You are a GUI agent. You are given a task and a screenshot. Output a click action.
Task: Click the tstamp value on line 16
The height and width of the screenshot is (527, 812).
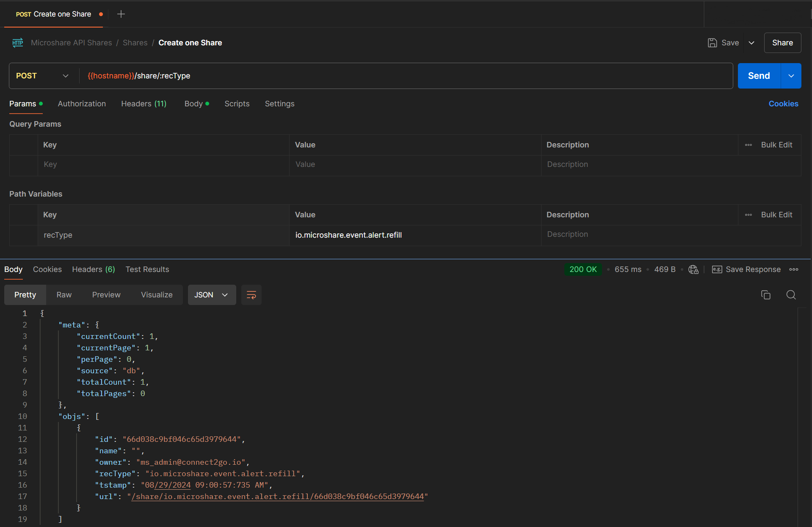[x=204, y=485]
